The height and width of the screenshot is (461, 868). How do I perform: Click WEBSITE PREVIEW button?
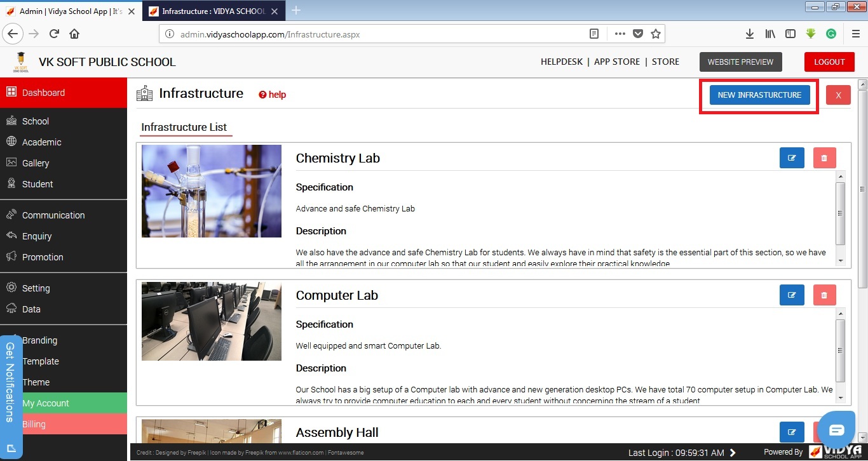point(740,62)
